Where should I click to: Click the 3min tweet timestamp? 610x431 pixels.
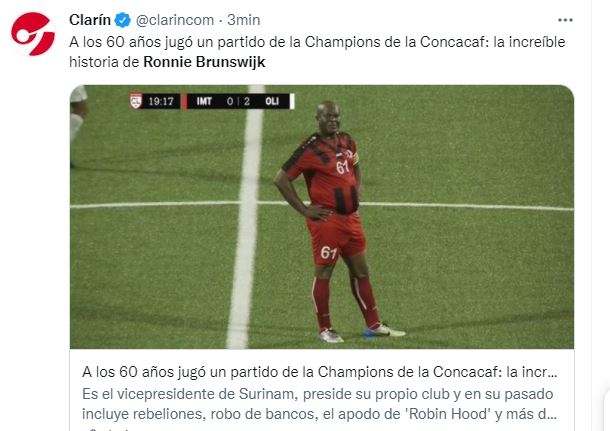tap(244, 20)
